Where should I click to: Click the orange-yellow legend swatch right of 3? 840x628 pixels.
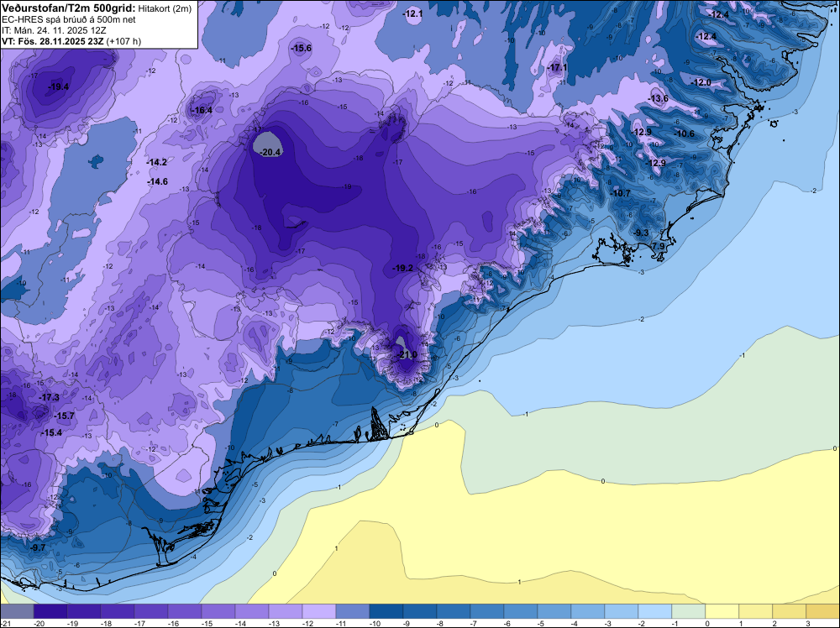[x=822, y=611]
